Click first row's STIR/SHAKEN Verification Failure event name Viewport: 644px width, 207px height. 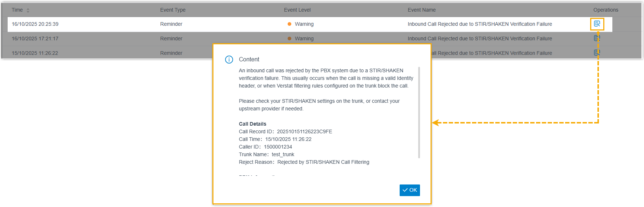point(480,24)
